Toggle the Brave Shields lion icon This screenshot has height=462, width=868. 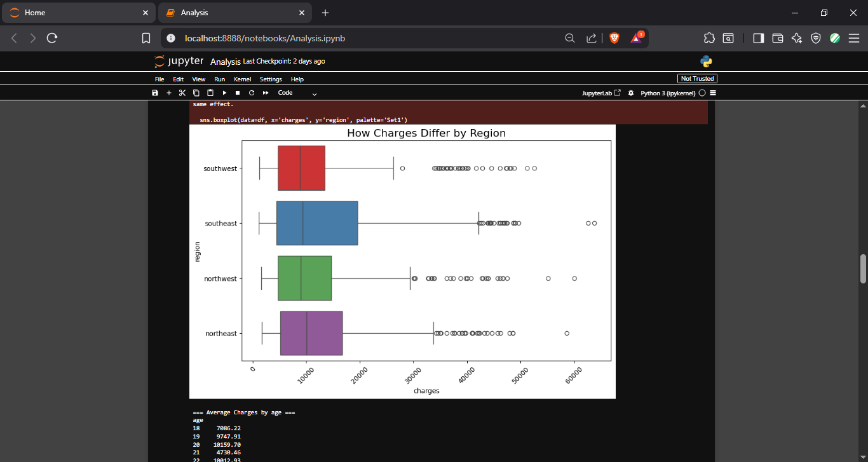(614, 38)
